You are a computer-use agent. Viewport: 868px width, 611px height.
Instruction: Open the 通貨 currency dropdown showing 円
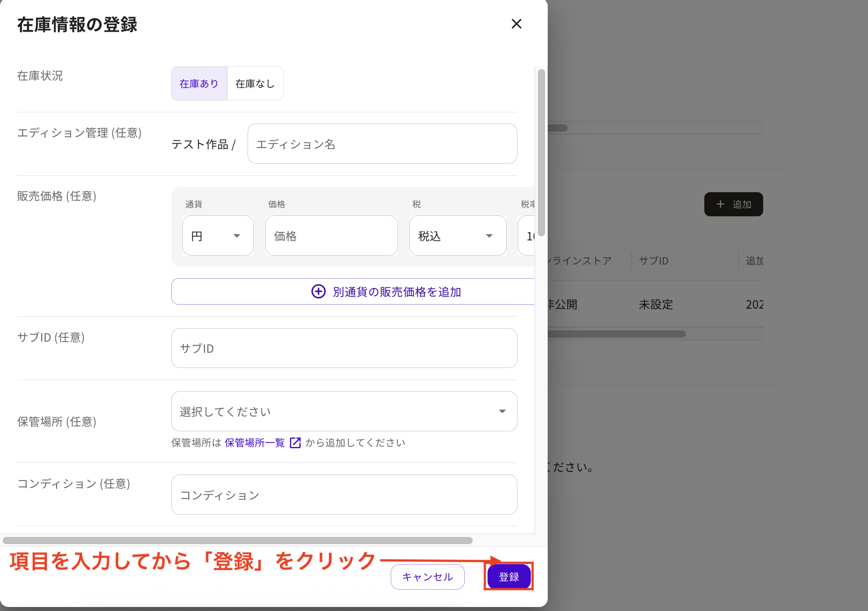click(218, 235)
